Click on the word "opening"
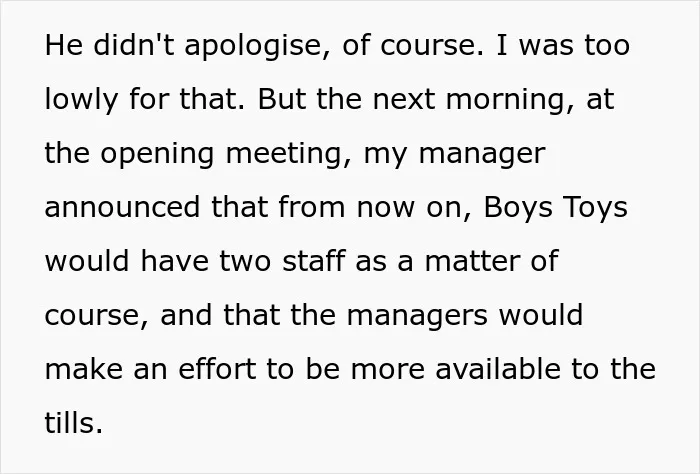 (x=157, y=155)
